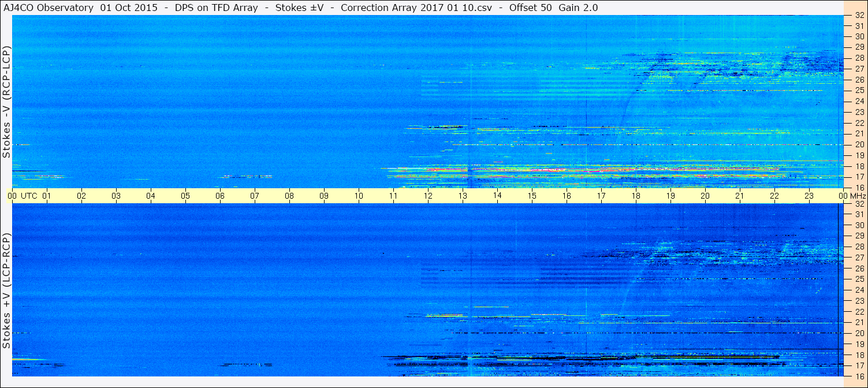Screen dimensions: 868x388
Task: Select the 05 hour marker on time axis
Action: coord(185,196)
